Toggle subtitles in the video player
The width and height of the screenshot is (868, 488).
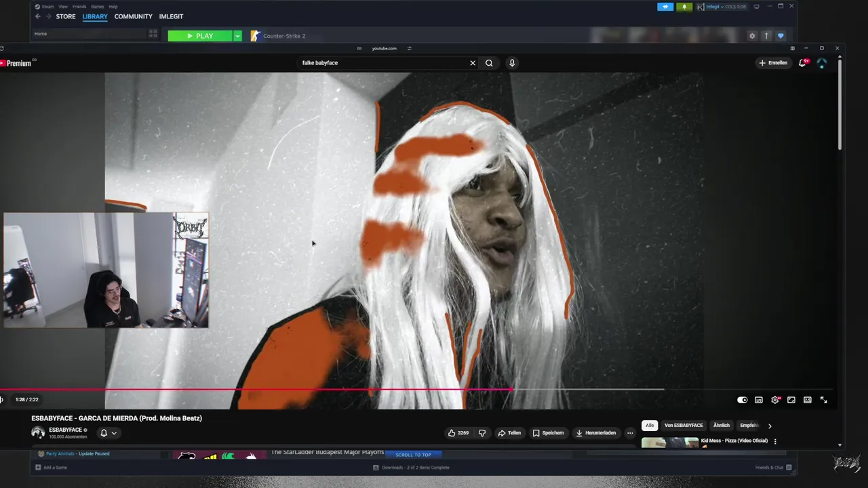(x=759, y=400)
